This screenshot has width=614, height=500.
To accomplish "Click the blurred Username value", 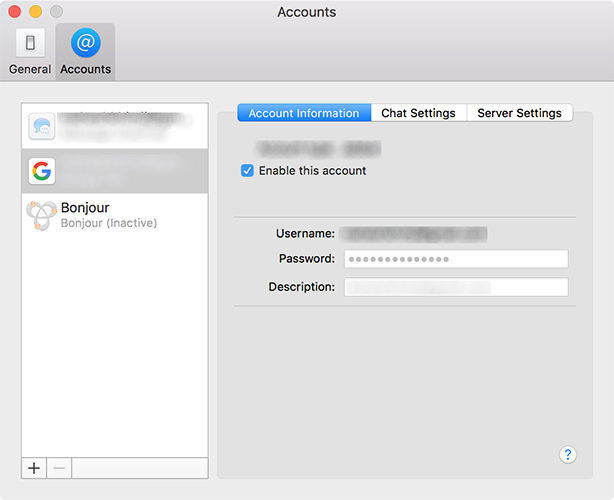I will (412, 233).
